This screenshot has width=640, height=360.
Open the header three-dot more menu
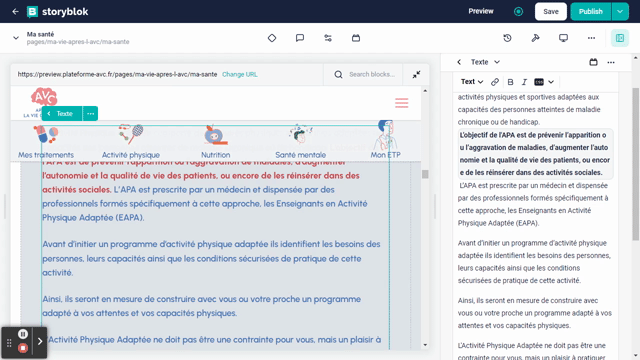(591, 38)
